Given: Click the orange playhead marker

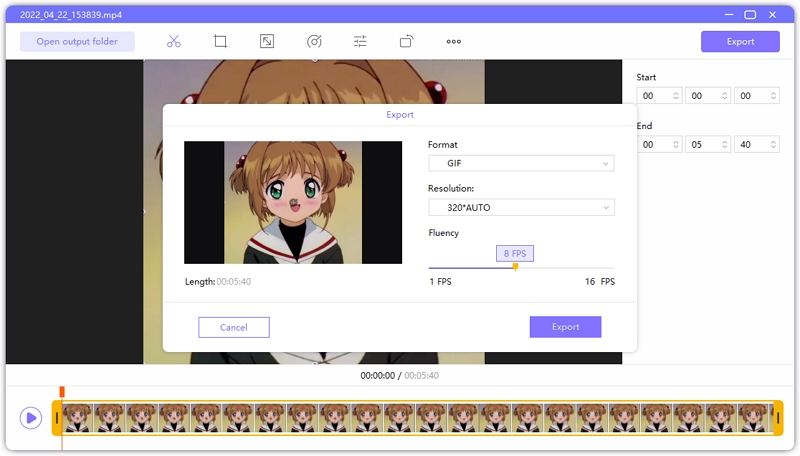Looking at the screenshot, I should click(62, 392).
